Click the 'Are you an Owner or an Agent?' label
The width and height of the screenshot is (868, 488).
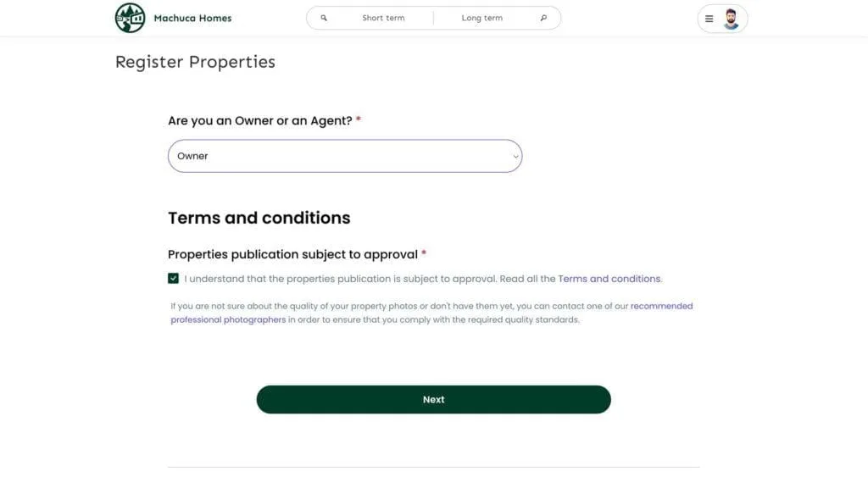click(x=260, y=120)
